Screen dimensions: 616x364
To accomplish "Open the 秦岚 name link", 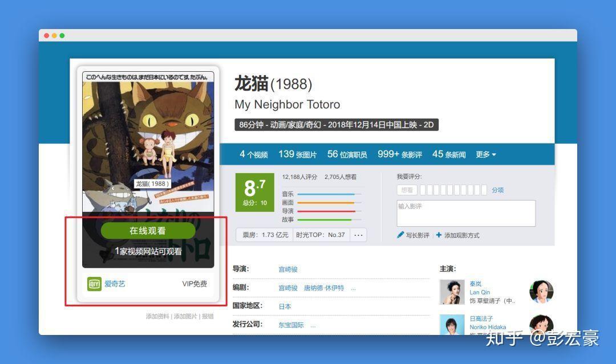I will 475,284.
